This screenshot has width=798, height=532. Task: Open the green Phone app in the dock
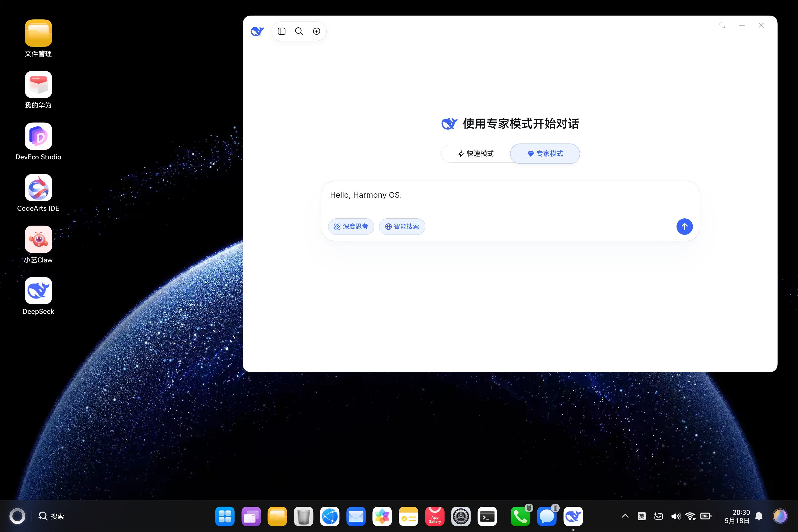click(x=520, y=516)
